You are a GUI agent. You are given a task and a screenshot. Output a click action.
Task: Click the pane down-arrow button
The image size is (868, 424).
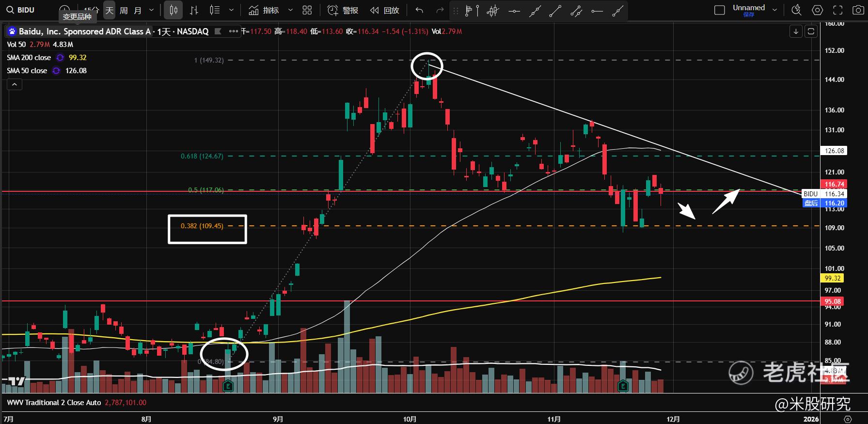point(796,31)
